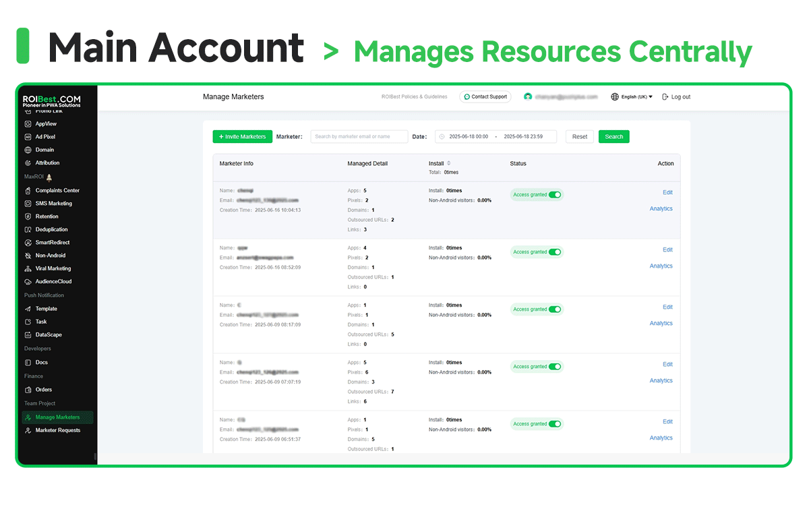Open Attribution icon in sidebar
Screen dimensions: 809x532
coord(28,162)
